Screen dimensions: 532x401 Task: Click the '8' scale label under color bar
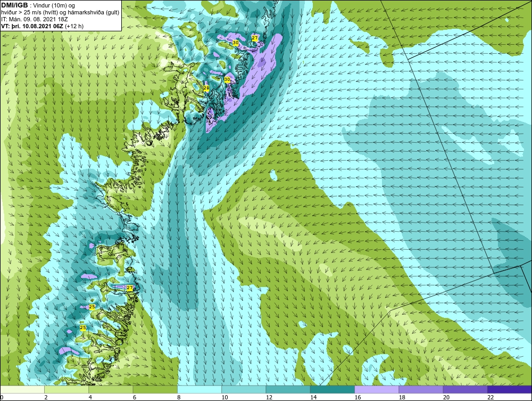pyautogui.click(x=179, y=397)
